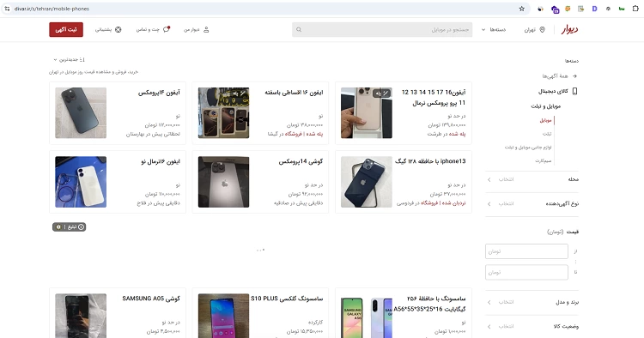The height and width of the screenshot is (338, 644).
Task: Open ad سامسونگ گلکسی S10 PLUS
Action: coord(260,313)
